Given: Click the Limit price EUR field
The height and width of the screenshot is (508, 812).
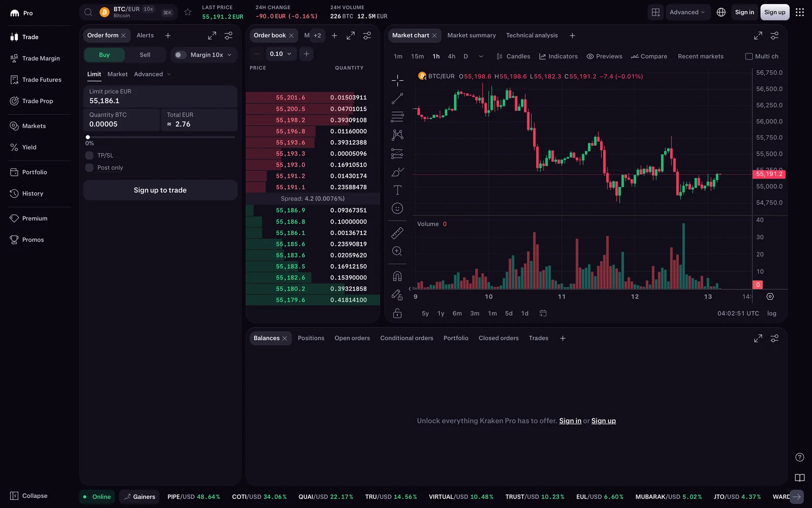Looking at the screenshot, I should 160,97.
